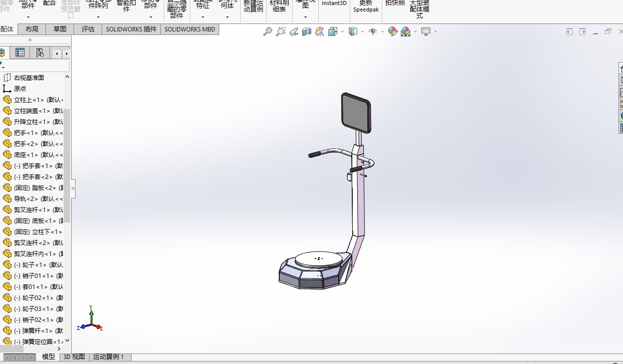Click the Zoom to Fit magnifier icon
The image size is (623, 364).
268,31
